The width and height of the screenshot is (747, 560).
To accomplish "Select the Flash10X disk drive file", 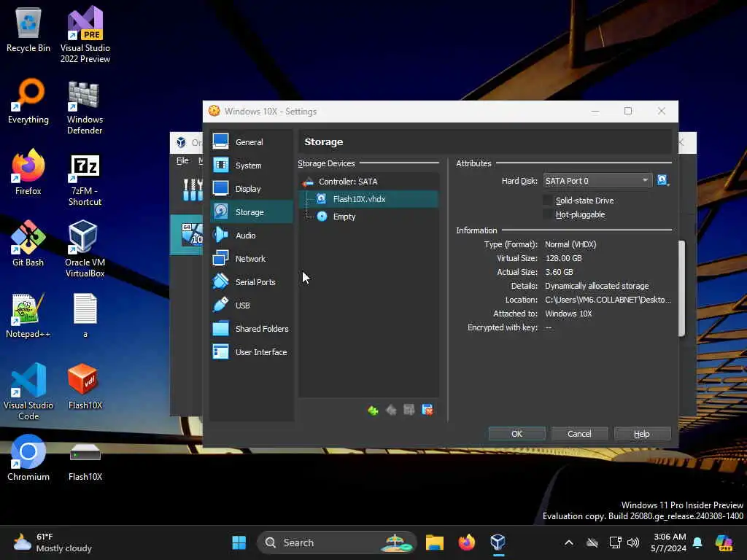I will point(85,461).
